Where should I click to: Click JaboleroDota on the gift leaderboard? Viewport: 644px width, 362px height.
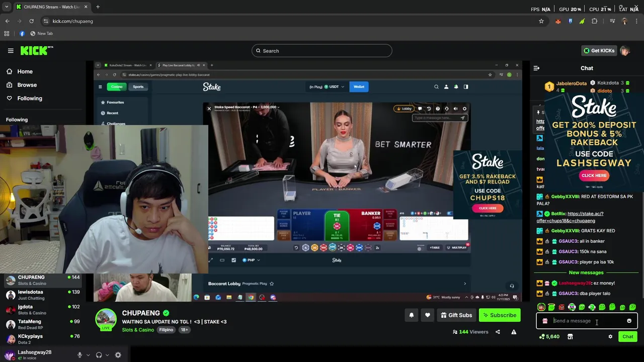(x=571, y=83)
